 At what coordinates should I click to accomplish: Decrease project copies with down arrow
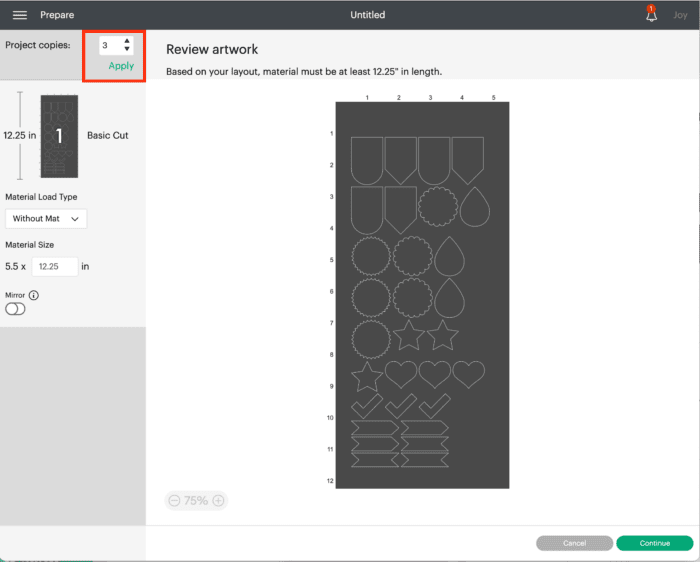click(x=127, y=50)
